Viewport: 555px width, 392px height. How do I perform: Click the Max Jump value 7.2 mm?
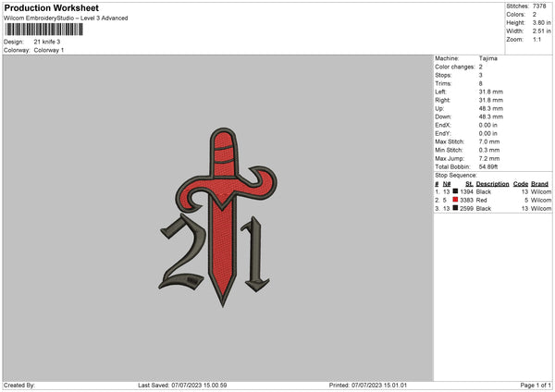489,158
